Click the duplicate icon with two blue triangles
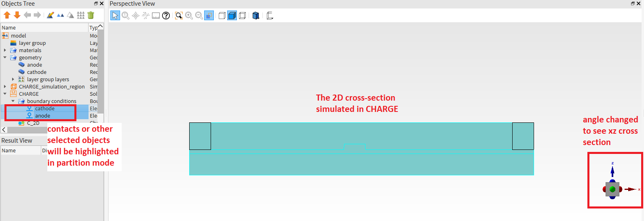This screenshot has height=221, width=644. point(60,15)
